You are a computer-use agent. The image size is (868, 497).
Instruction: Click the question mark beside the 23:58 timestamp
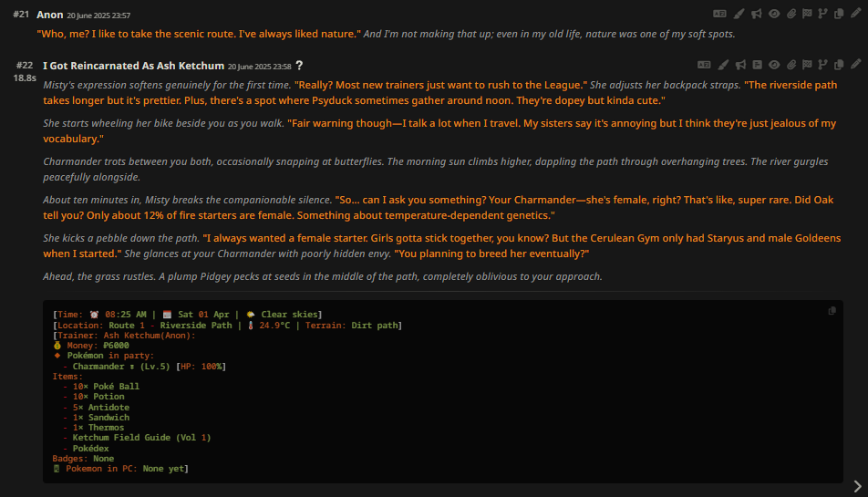299,66
